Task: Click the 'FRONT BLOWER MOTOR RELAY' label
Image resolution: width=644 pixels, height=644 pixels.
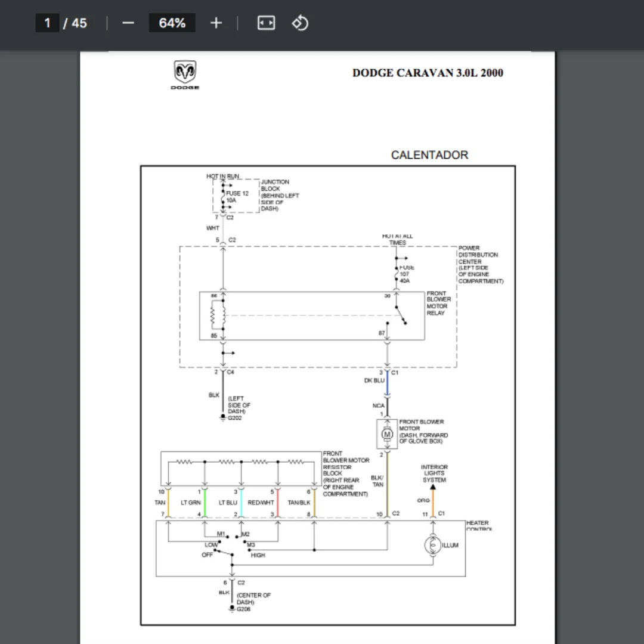Action: click(439, 303)
